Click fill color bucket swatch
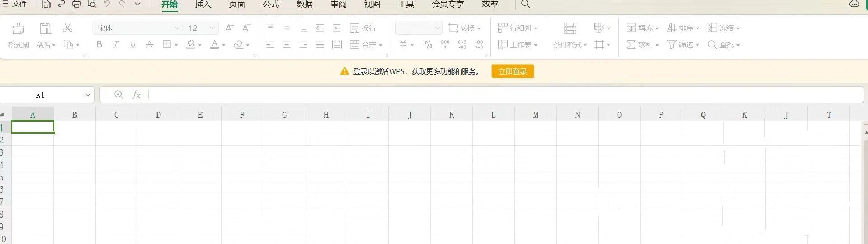Image resolution: width=868 pixels, height=244 pixels. pyautogui.click(x=191, y=44)
